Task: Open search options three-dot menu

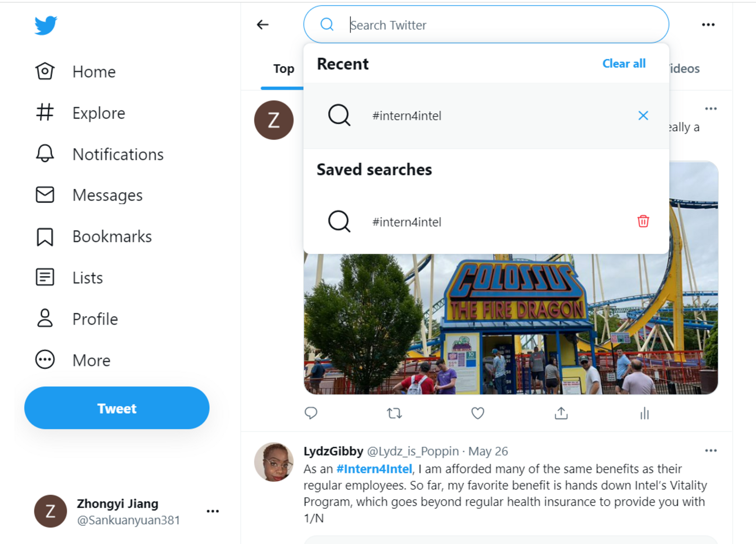Action: pyautogui.click(x=708, y=25)
